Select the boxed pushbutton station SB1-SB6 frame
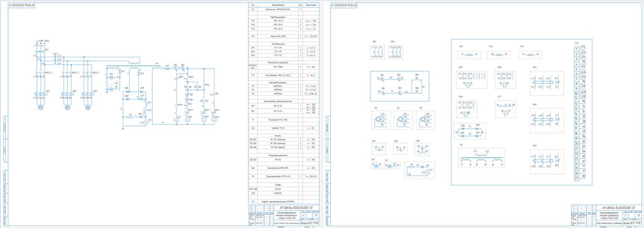The width and height of the screenshot is (644, 228). point(399,86)
